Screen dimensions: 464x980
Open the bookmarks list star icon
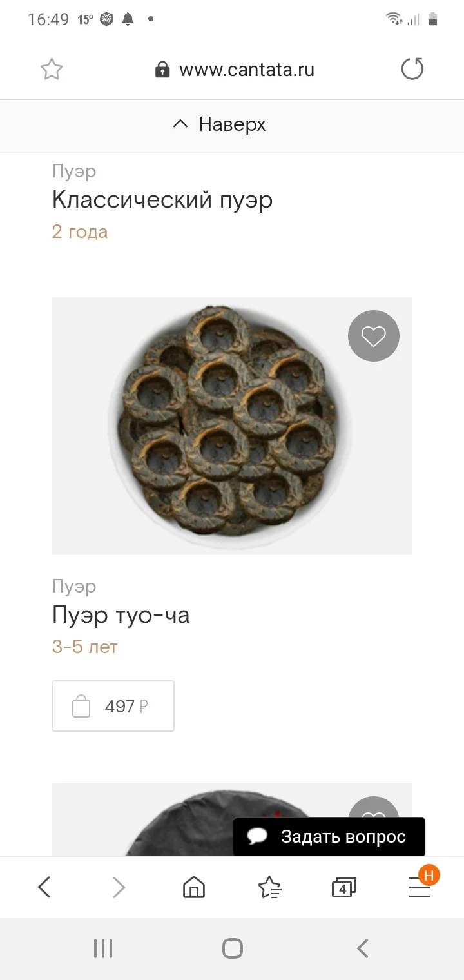(x=269, y=888)
